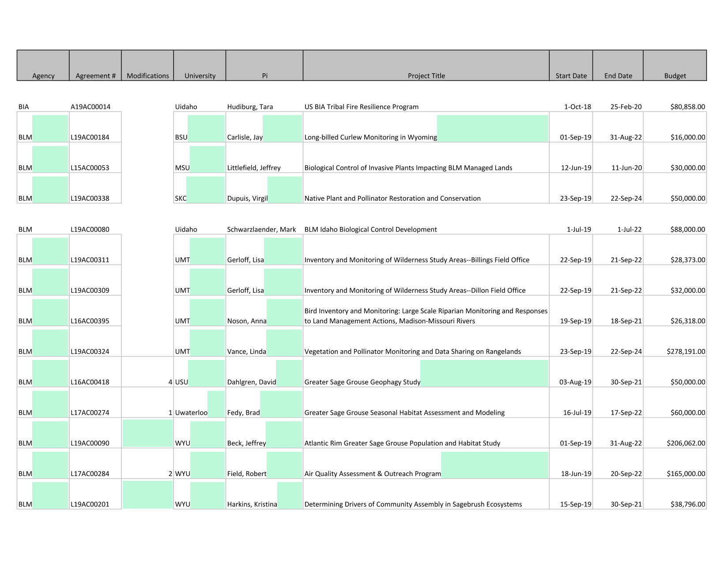
Task: Click Long-billed Curlew Monitoring in Wyoming title
Action: [371, 137]
